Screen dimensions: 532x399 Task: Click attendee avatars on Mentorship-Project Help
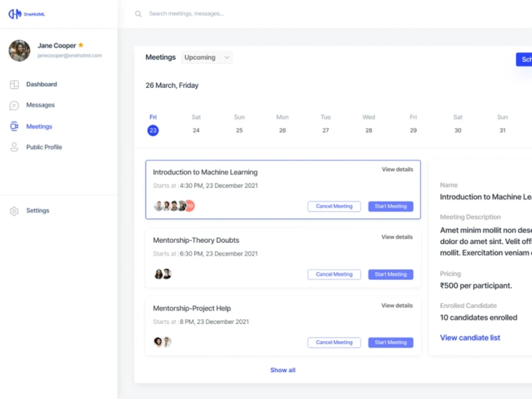click(x=162, y=342)
